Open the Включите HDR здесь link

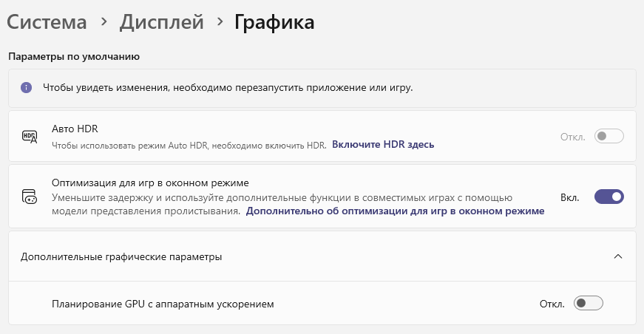pyautogui.click(x=383, y=144)
